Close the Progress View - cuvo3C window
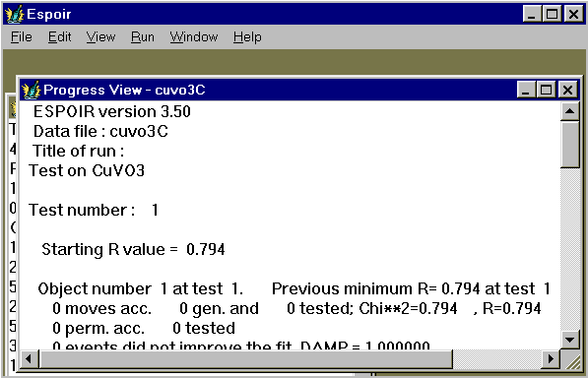This screenshot has height=378, width=588. coord(567,90)
